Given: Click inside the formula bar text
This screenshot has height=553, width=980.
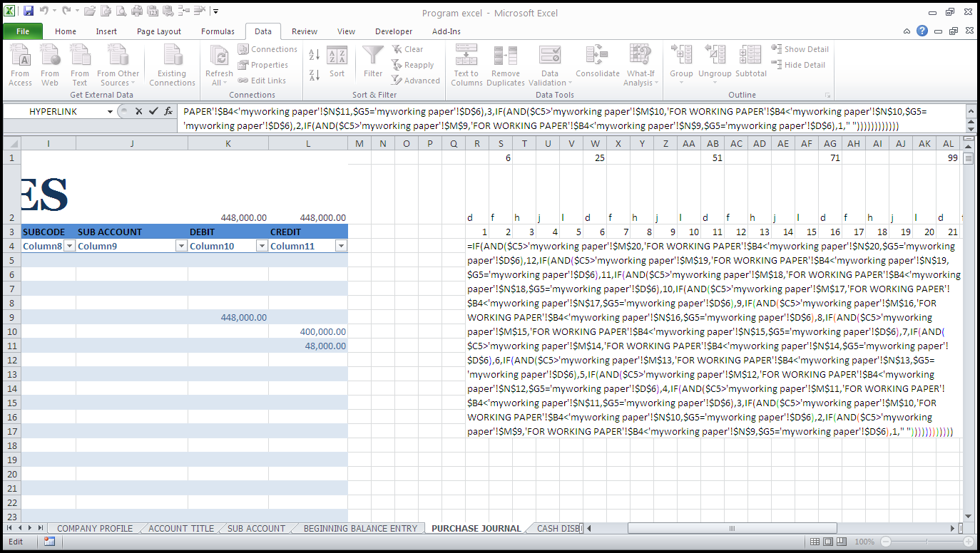Looking at the screenshot, I should click(x=573, y=118).
